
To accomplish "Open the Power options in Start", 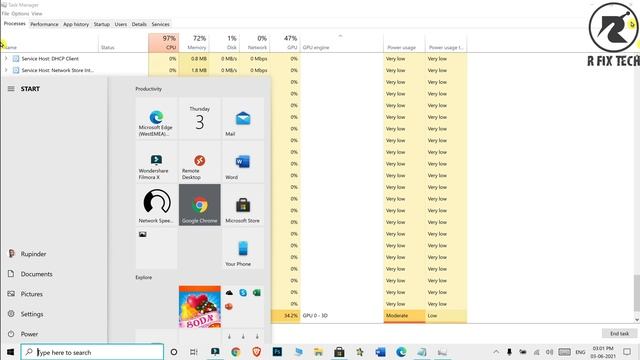I will click(x=53, y=334).
